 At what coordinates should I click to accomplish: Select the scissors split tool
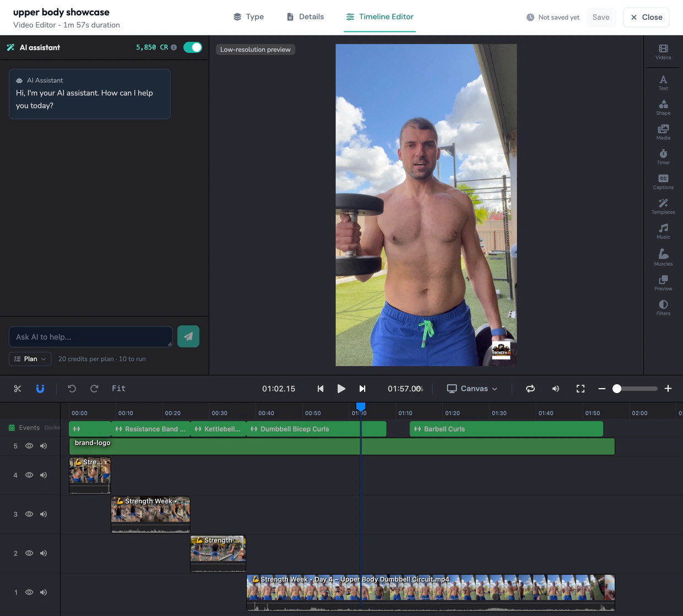pos(18,389)
